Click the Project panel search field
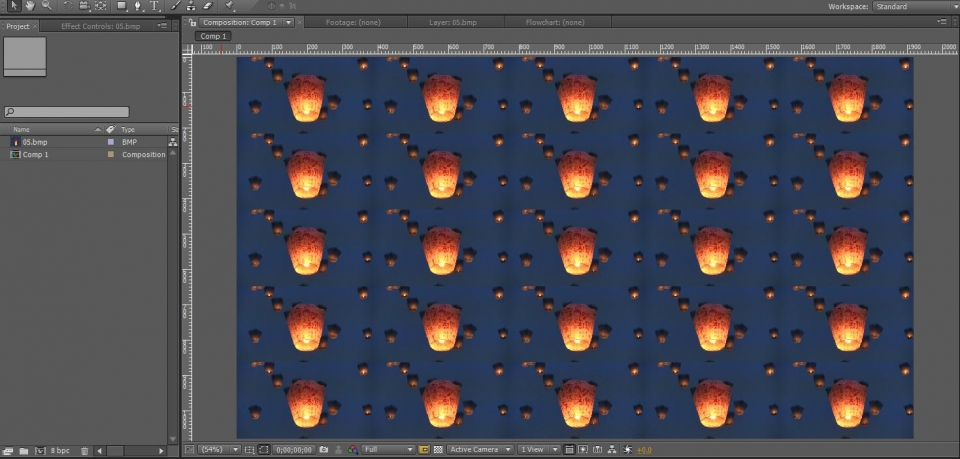The width and height of the screenshot is (960, 459). tap(67, 112)
